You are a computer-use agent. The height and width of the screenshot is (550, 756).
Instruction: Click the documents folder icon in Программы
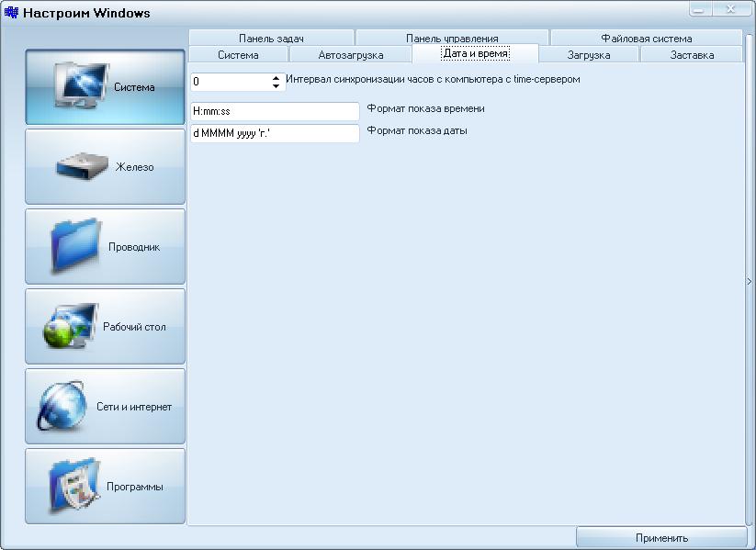(73, 486)
